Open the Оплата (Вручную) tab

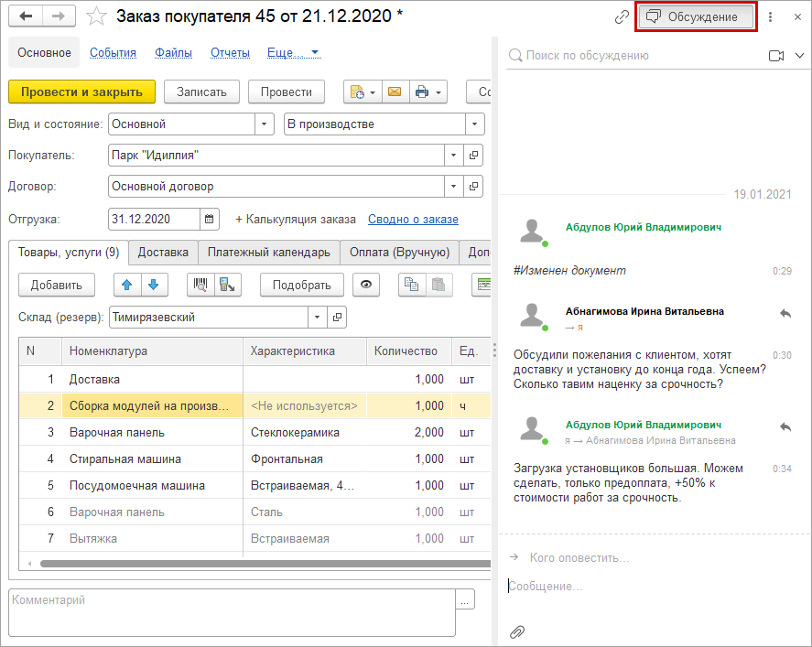pos(399,252)
